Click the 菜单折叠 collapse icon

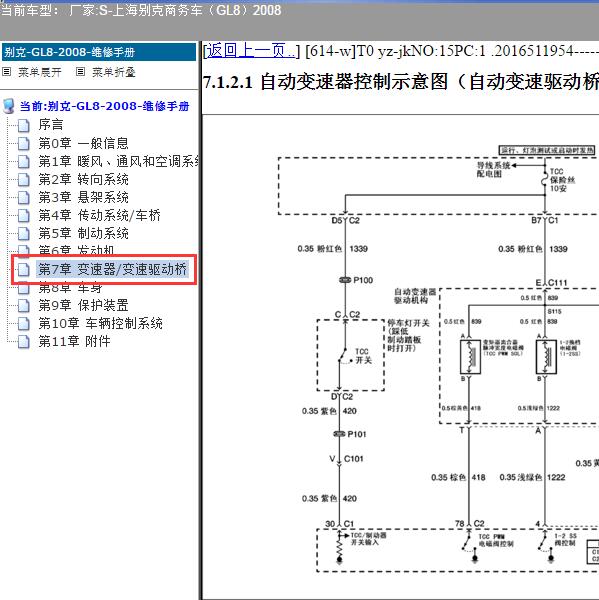pos(80,72)
